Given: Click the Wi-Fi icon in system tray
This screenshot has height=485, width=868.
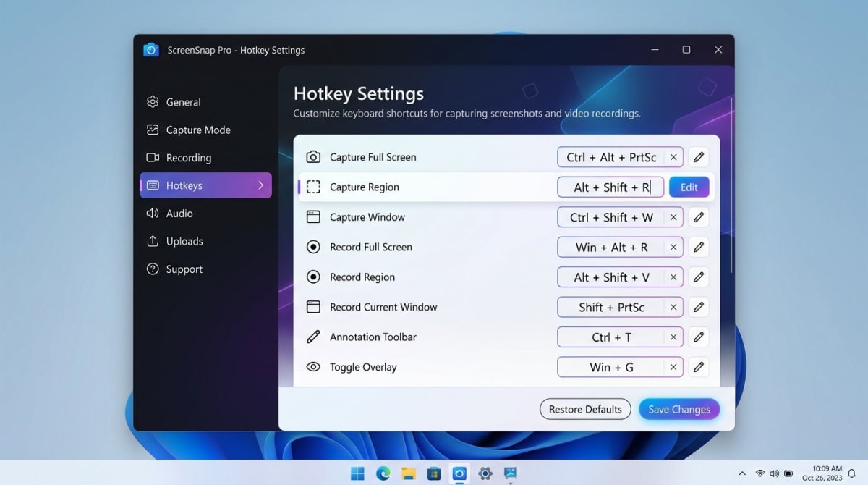Looking at the screenshot, I should [x=760, y=473].
